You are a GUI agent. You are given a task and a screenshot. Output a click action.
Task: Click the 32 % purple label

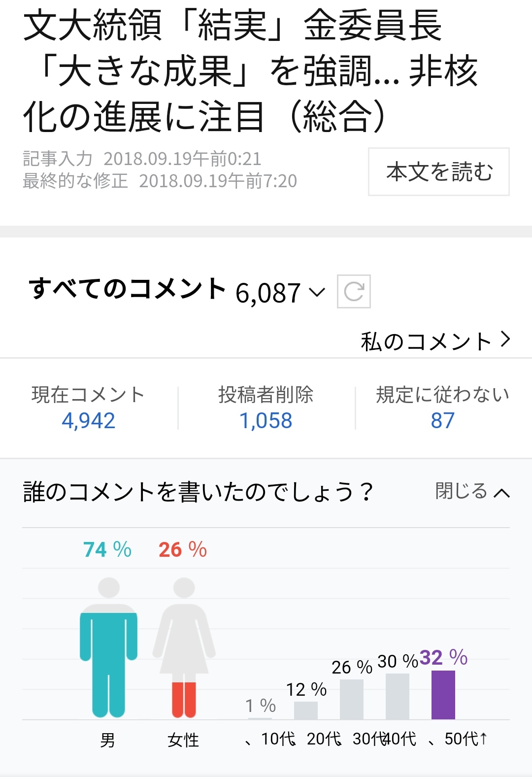point(443,657)
